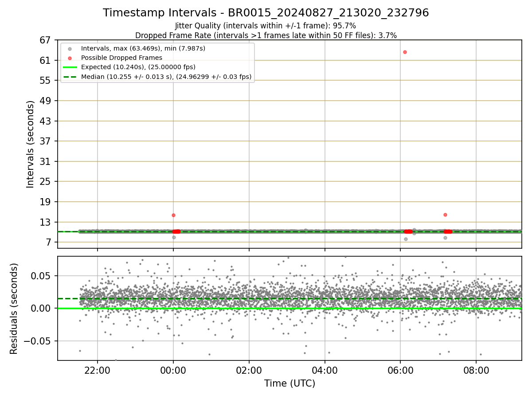
Task: Click the y-axis tick label '49'
Action: coord(46,101)
